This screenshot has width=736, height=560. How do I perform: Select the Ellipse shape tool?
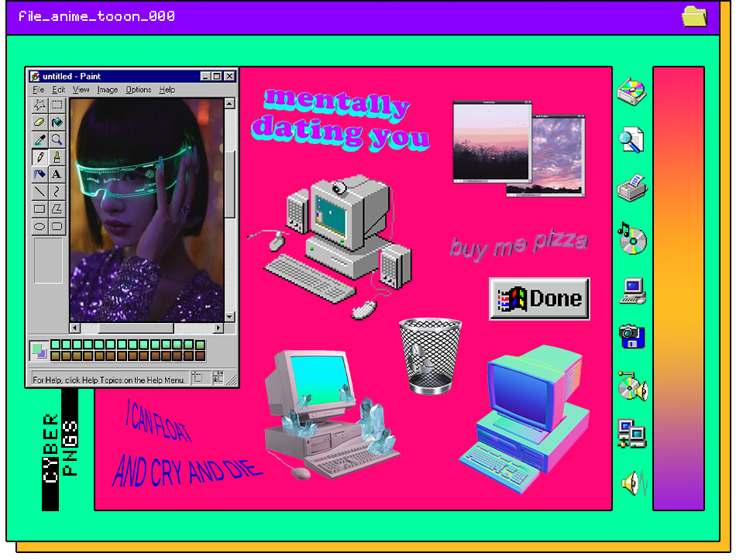point(40,226)
